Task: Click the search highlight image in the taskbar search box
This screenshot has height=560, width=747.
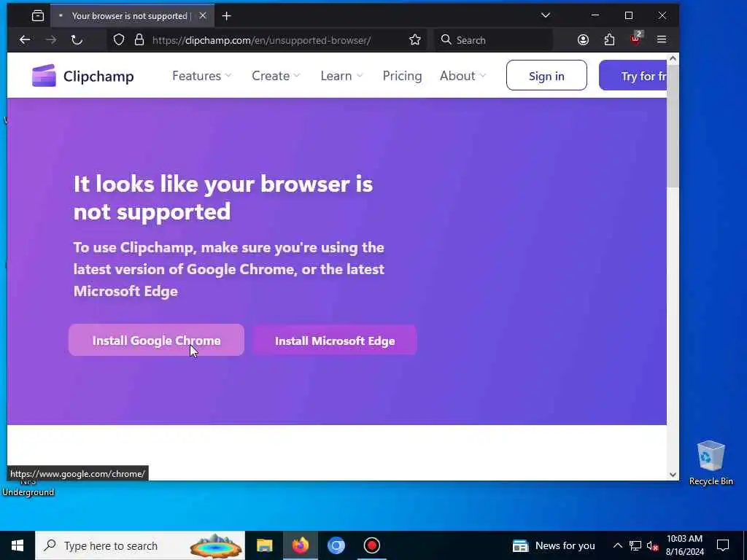Action: [x=215, y=545]
